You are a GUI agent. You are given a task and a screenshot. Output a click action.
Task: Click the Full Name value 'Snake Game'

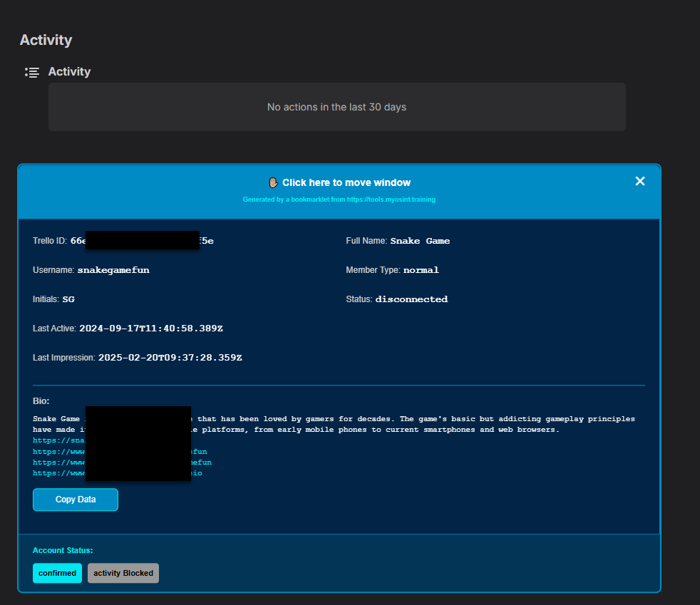(420, 241)
